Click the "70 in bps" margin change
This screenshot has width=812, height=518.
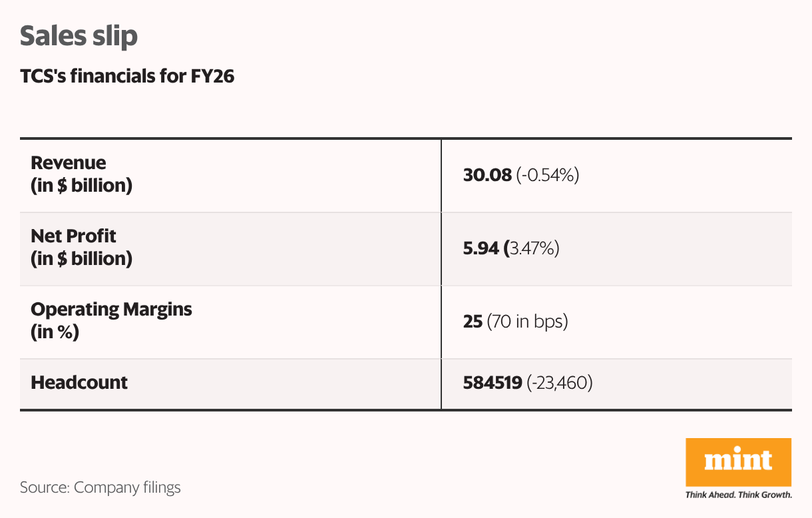point(527,322)
